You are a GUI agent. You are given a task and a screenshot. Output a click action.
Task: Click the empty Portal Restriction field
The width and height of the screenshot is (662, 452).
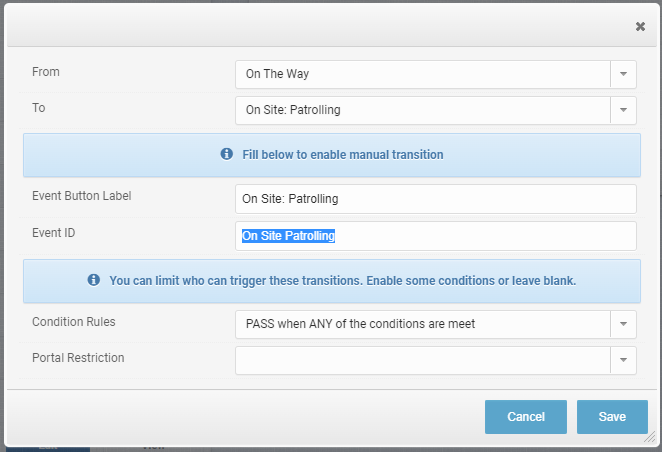click(422, 360)
